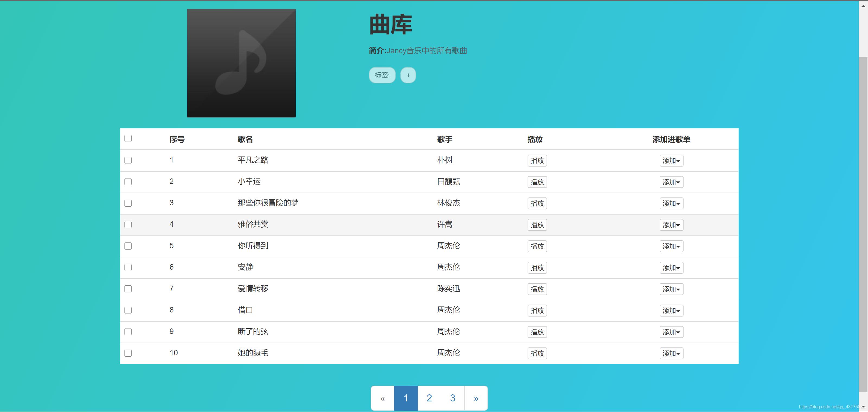Open 添加 dropdown for 小幸运
The width and height of the screenshot is (868, 412).
pyautogui.click(x=671, y=182)
